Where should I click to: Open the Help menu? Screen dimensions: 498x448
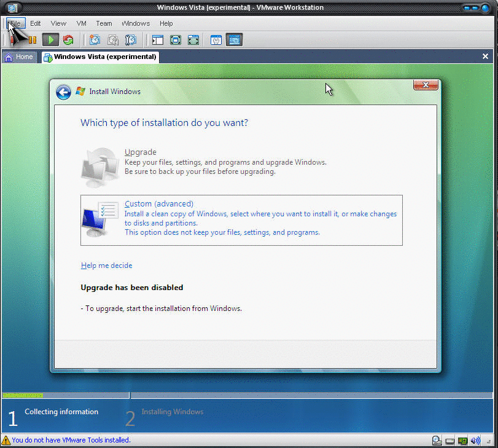(166, 23)
